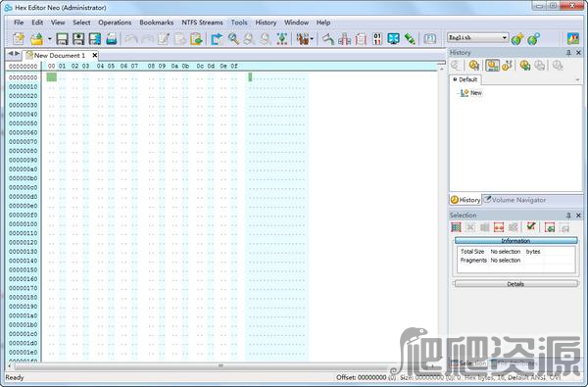Image resolution: width=588 pixels, height=387 pixels.
Task: Open the File menu
Action: pos(19,23)
